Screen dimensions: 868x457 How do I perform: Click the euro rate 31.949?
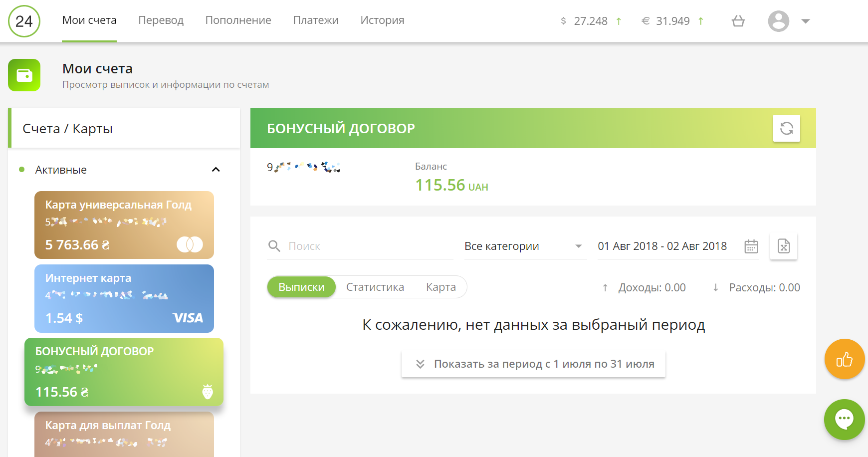point(673,21)
